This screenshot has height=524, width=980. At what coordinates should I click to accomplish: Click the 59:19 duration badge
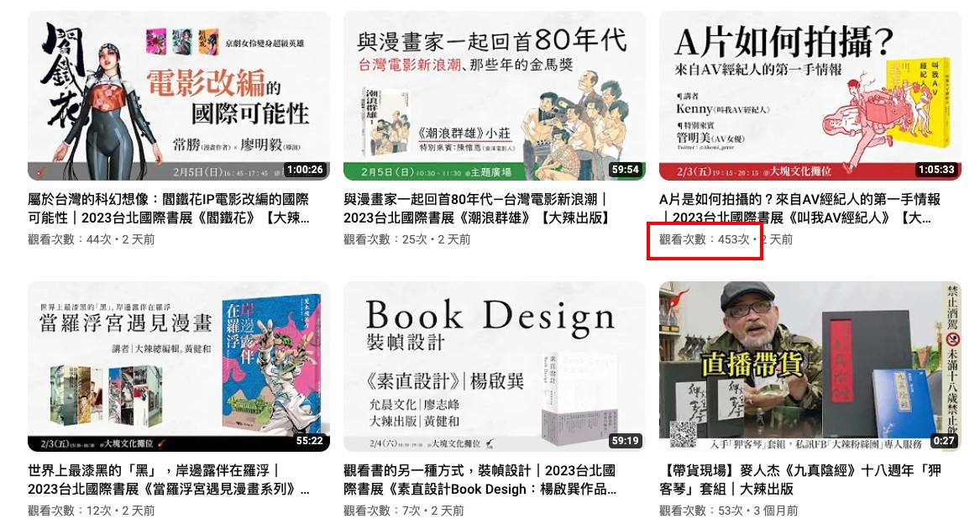click(625, 440)
